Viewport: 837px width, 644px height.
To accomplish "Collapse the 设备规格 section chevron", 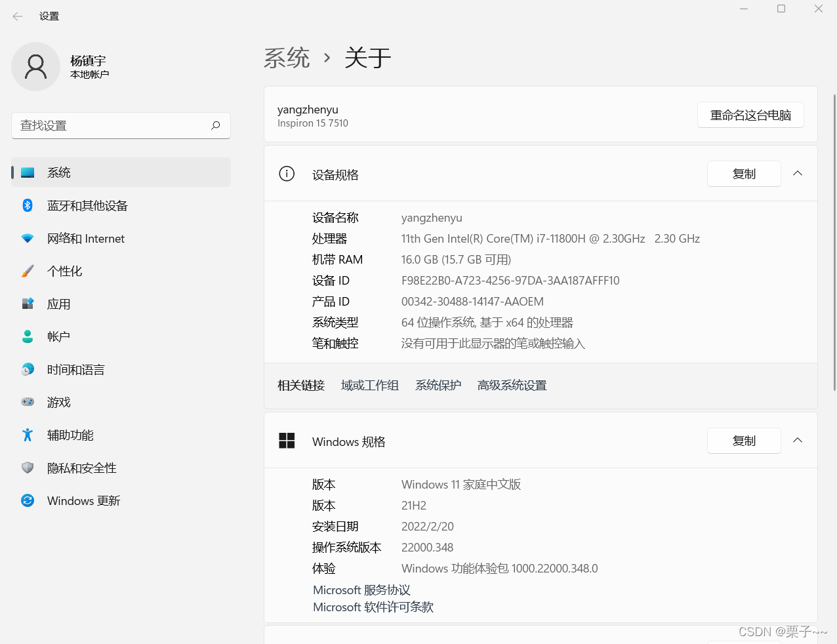I will click(798, 174).
